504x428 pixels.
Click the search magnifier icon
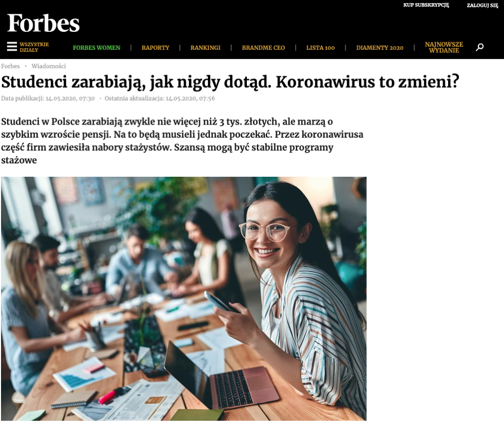[x=479, y=47]
